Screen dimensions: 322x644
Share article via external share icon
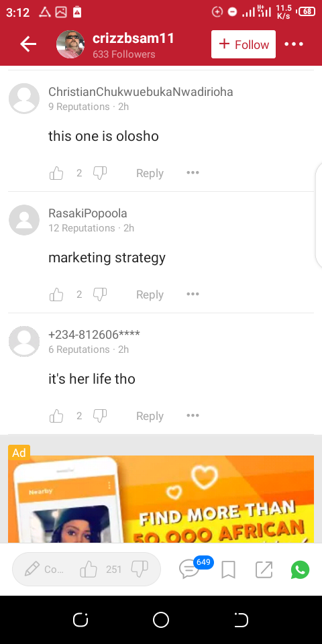coord(264,570)
